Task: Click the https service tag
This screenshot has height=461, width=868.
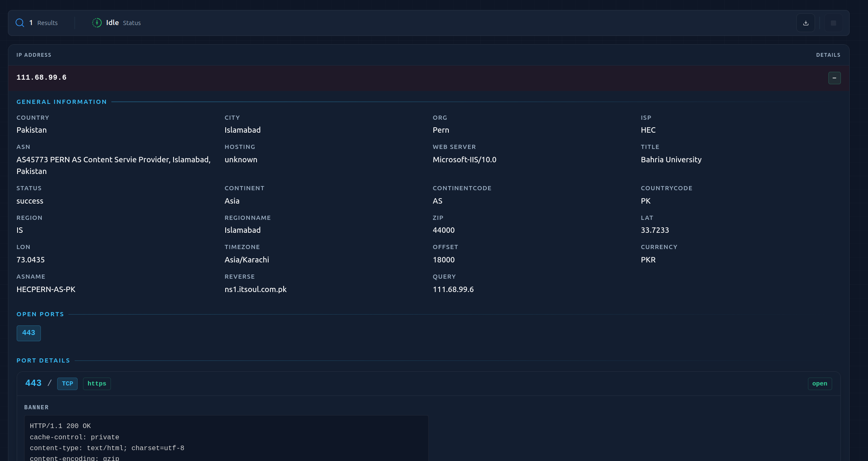Action: (97, 384)
